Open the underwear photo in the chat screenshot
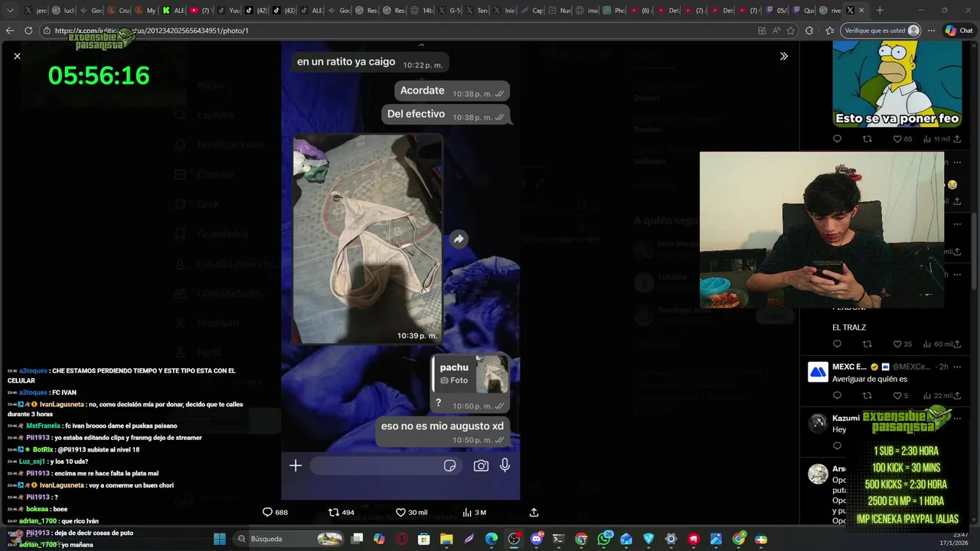 (367, 240)
